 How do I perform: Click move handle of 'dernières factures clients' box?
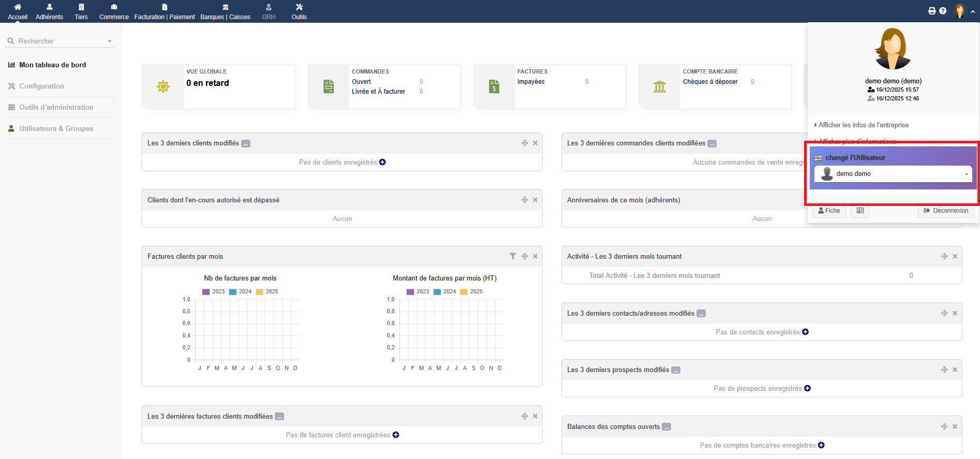(525, 416)
